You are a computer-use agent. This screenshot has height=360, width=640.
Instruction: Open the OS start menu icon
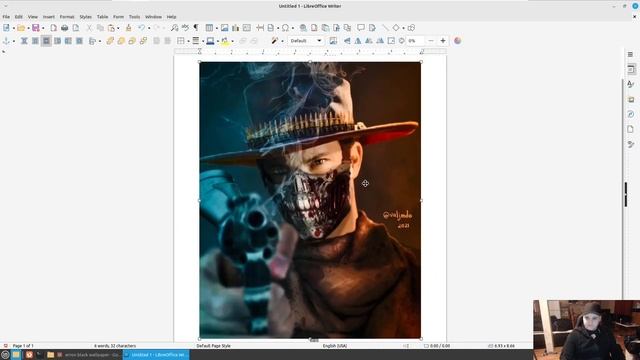pyautogui.click(x=5, y=355)
